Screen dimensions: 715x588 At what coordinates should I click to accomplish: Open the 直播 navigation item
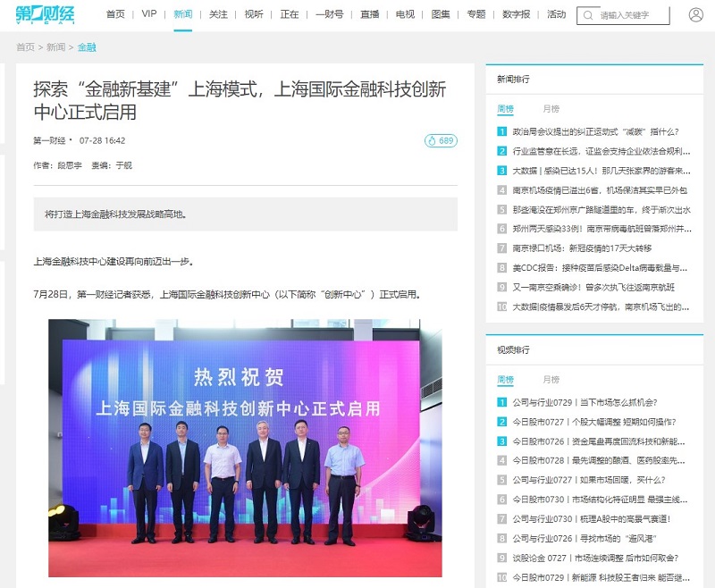coord(370,14)
